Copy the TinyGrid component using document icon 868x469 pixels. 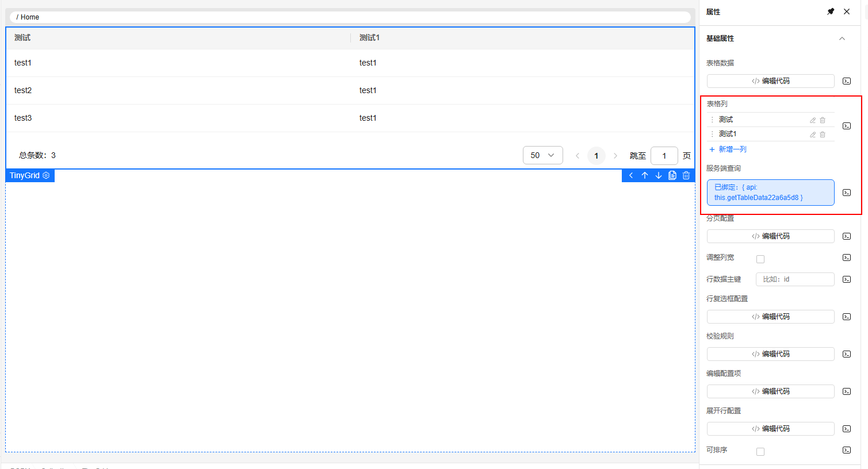[x=672, y=175]
